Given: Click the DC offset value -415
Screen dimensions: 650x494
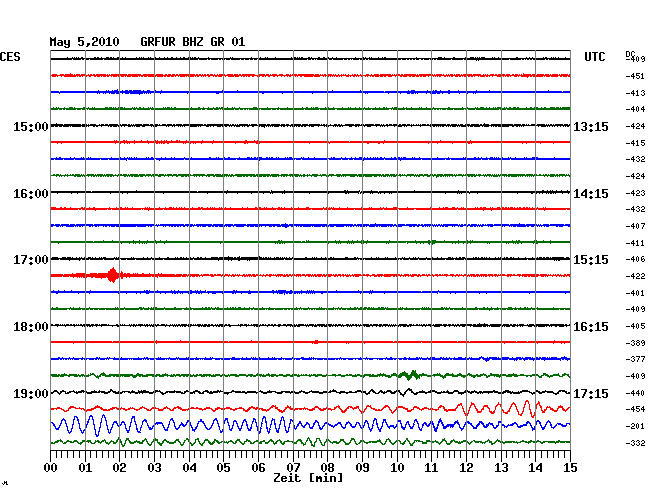Looking at the screenshot, I should [x=635, y=143].
